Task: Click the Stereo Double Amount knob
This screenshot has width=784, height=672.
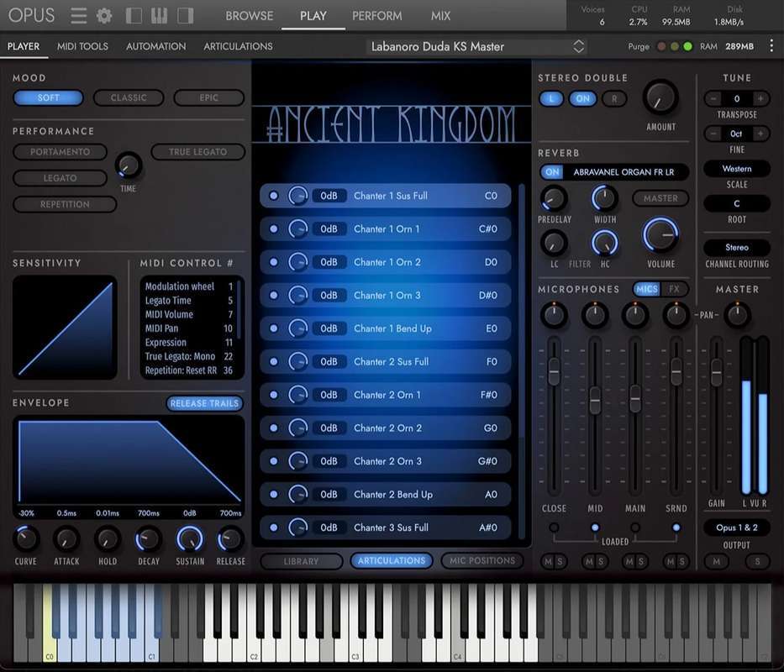Action: click(660, 98)
